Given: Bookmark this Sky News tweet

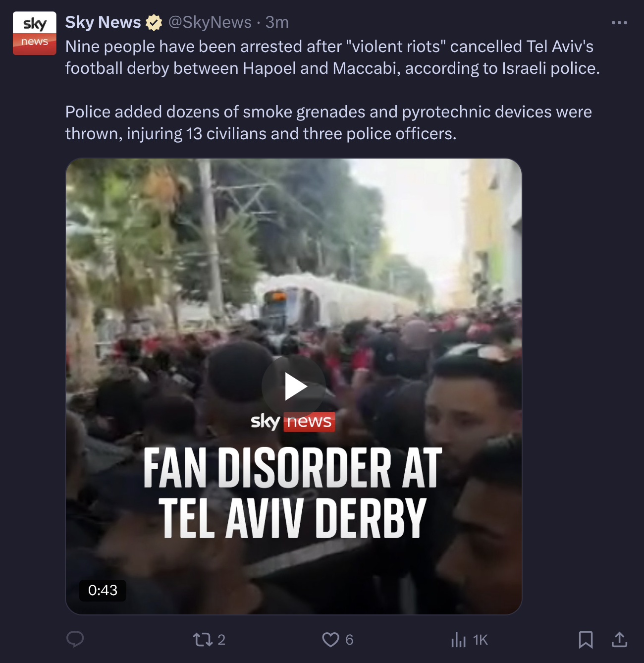Looking at the screenshot, I should click(586, 640).
